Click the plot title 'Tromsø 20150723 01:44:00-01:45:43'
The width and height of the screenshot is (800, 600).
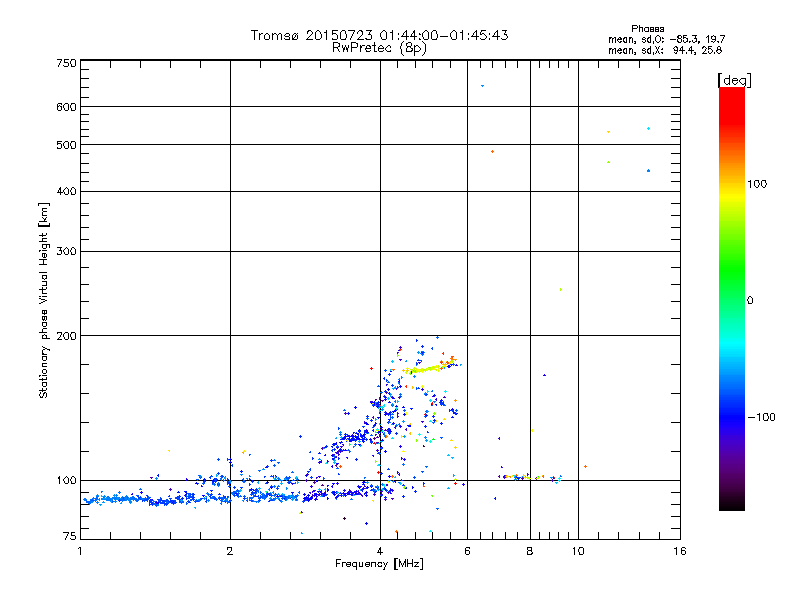tap(379, 35)
